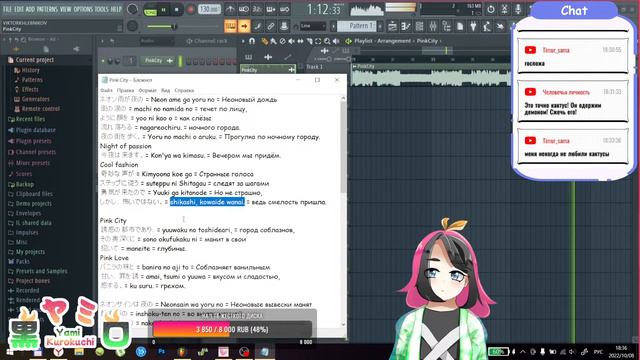Click the red record button
The image size is (640, 360).
191,9
